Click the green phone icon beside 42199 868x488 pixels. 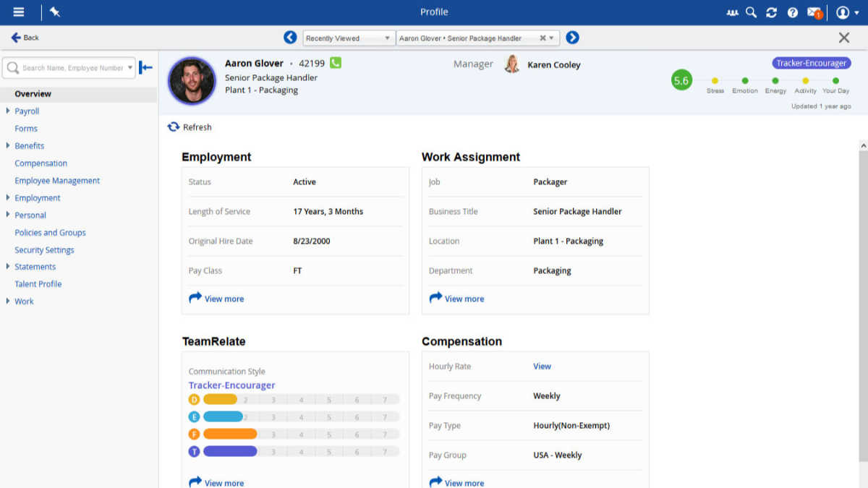pos(336,63)
